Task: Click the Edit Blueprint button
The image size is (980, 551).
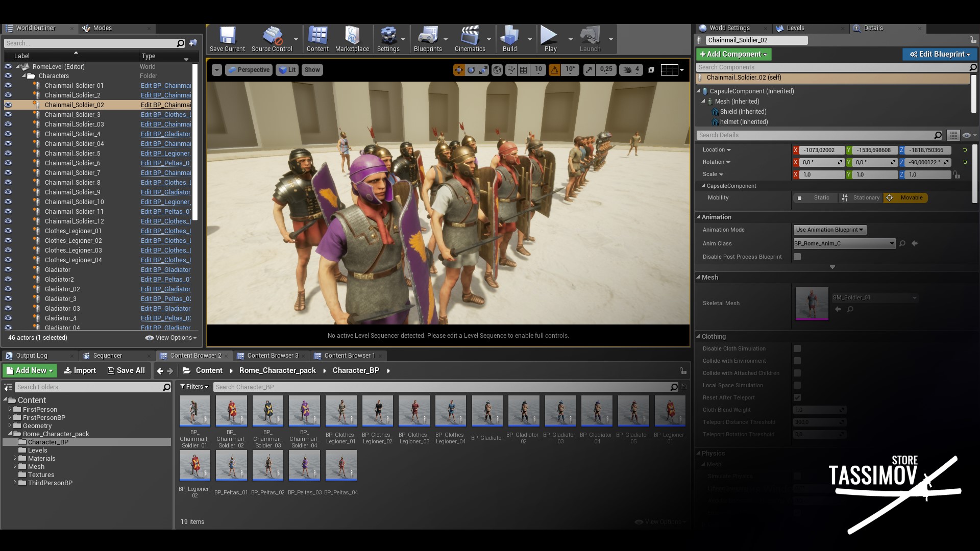Action: point(939,54)
